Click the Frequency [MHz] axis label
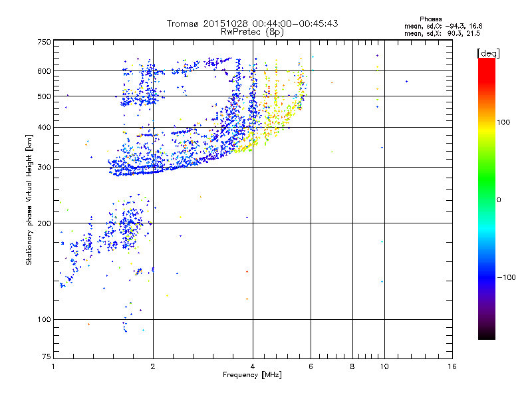 [x=252, y=375]
